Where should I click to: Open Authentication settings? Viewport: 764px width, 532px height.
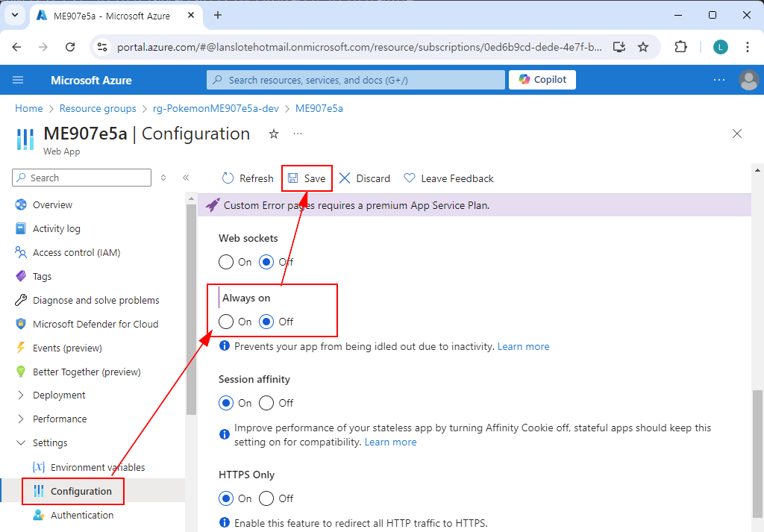click(82, 515)
